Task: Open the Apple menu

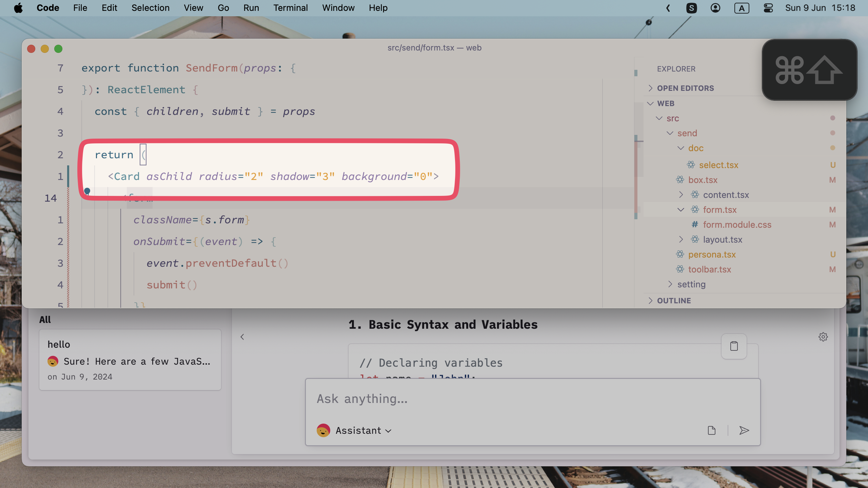Action: coord(18,8)
